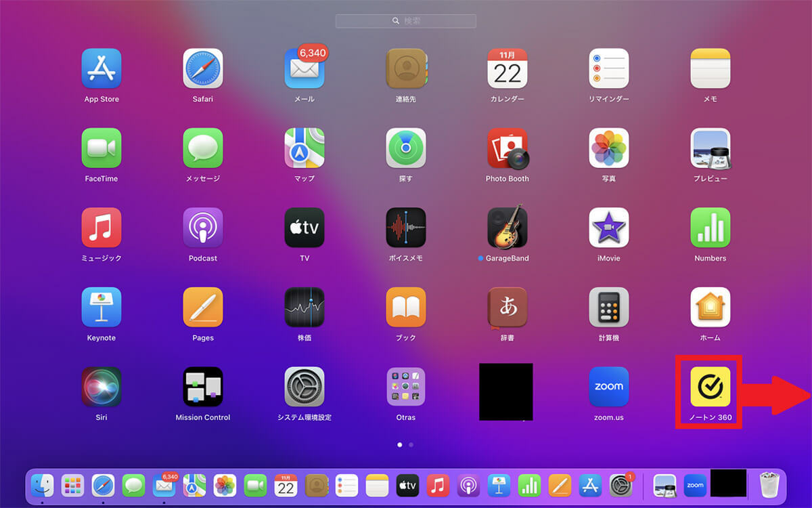
Task: Open 探す Find My app
Action: pyautogui.click(x=406, y=148)
